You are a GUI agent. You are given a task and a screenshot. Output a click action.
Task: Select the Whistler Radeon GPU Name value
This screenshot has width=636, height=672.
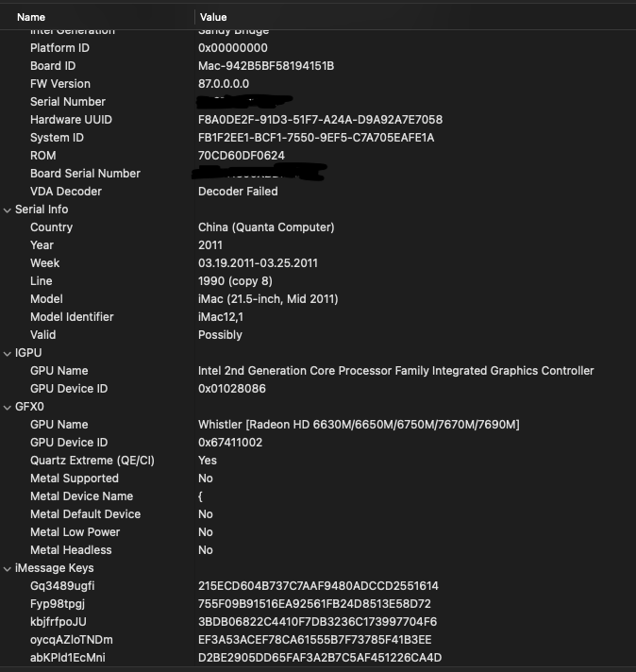click(x=359, y=425)
